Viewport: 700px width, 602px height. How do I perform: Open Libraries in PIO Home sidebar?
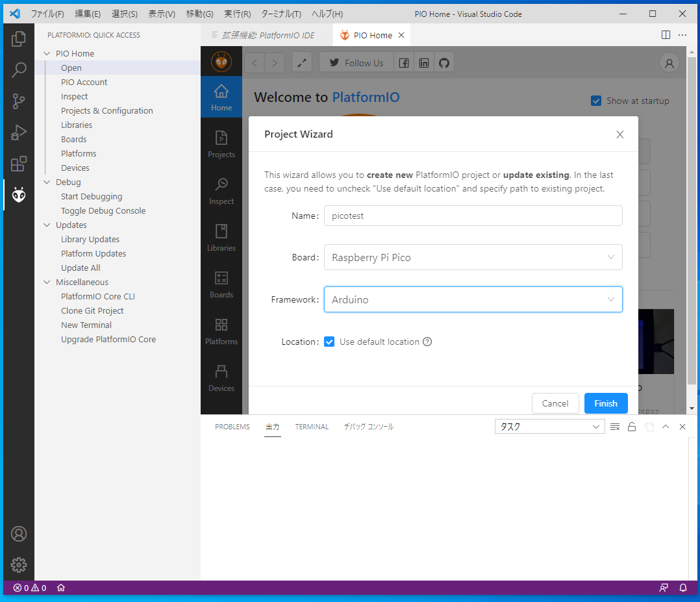click(221, 238)
